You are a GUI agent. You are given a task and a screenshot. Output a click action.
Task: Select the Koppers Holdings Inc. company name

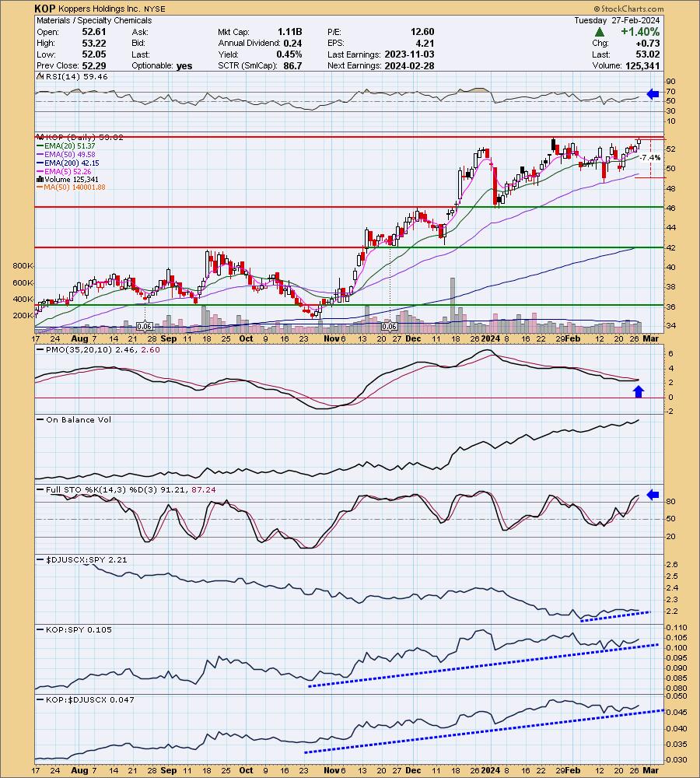[100, 9]
